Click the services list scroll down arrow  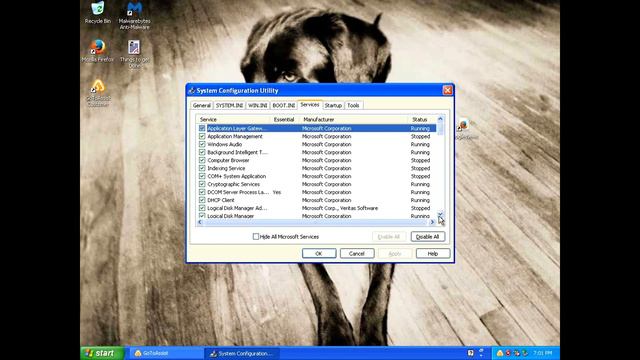[x=440, y=215]
